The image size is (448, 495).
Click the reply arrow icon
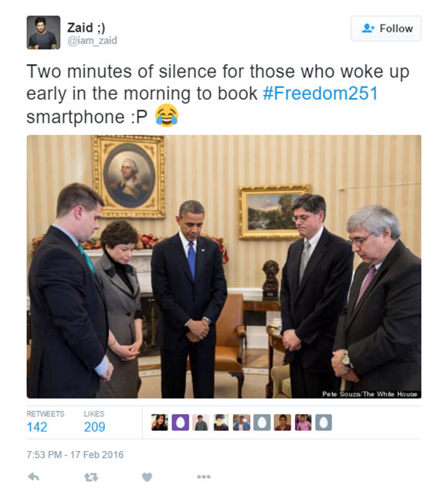(x=33, y=476)
